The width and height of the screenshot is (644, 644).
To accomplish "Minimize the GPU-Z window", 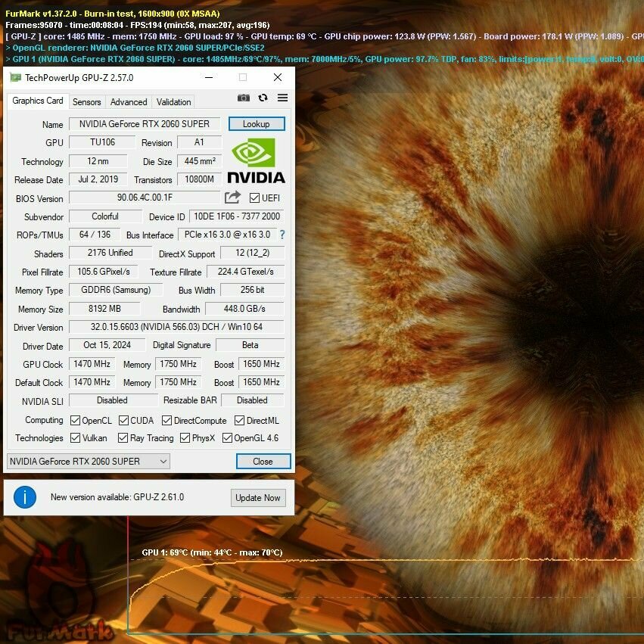I will 209,77.
